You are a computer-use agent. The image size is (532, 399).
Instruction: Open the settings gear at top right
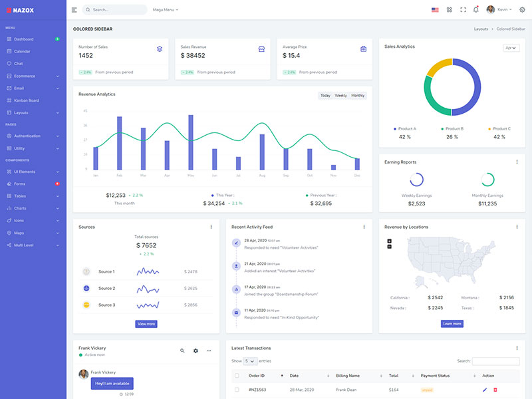point(523,9)
